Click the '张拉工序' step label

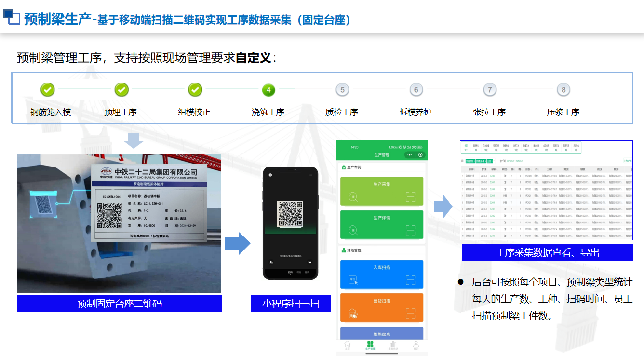489,112
